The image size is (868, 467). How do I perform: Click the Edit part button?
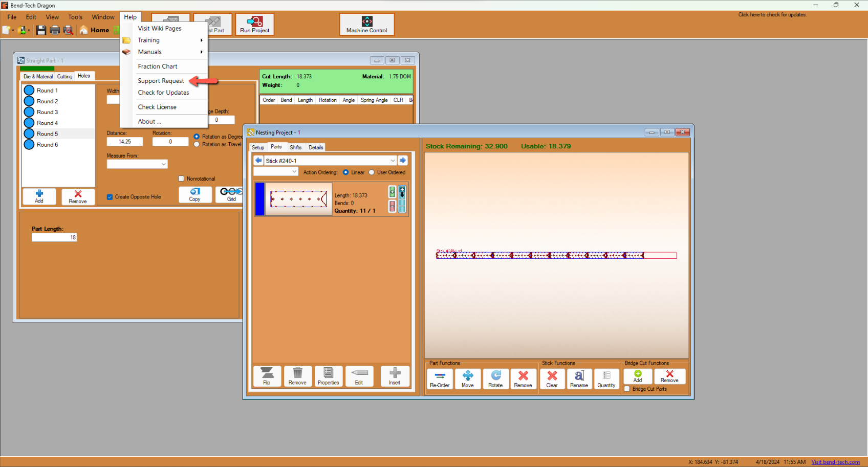pos(359,376)
